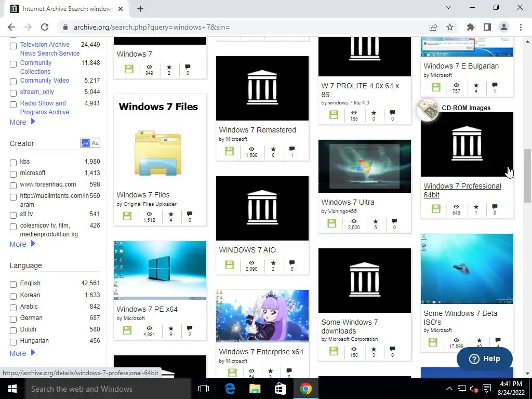Tick the German language checkbox

[13, 320]
